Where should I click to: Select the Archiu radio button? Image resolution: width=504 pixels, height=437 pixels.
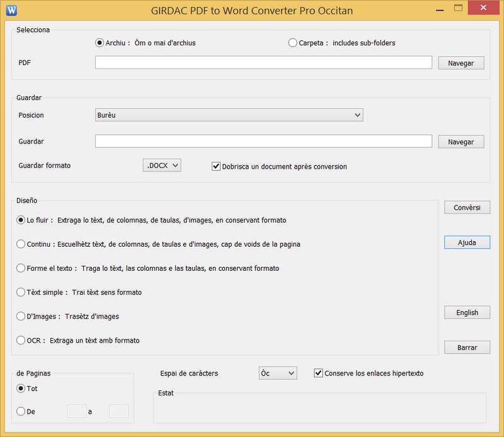coord(100,43)
